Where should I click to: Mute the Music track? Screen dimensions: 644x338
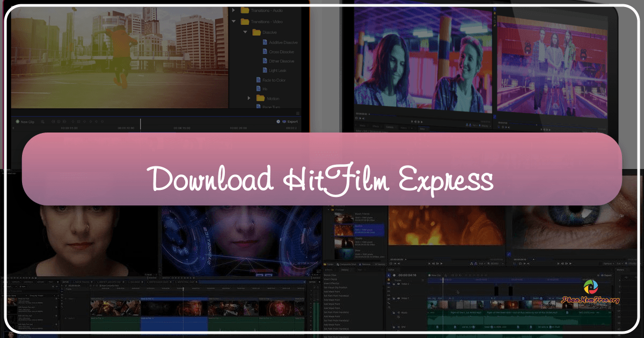[399, 312]
